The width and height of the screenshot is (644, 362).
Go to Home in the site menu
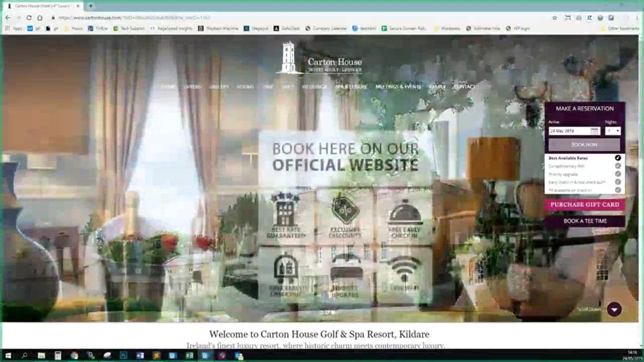point(169,87)
